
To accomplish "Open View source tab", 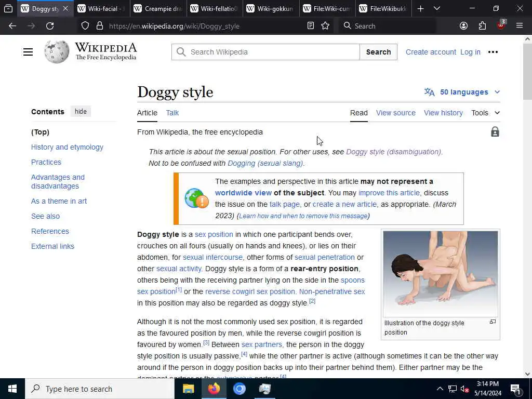I will (395, 113).
